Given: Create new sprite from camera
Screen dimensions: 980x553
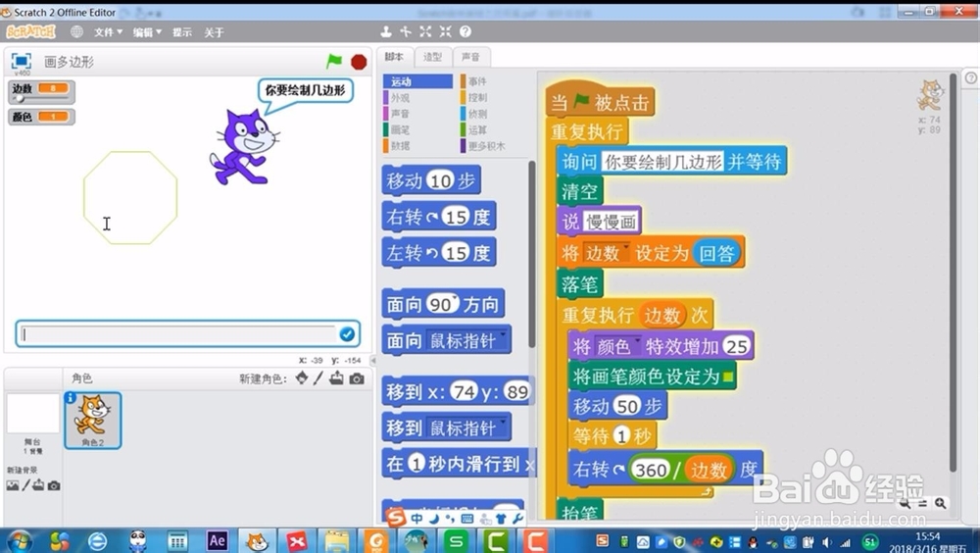Looking at the screenshot, I should point(357,378).
